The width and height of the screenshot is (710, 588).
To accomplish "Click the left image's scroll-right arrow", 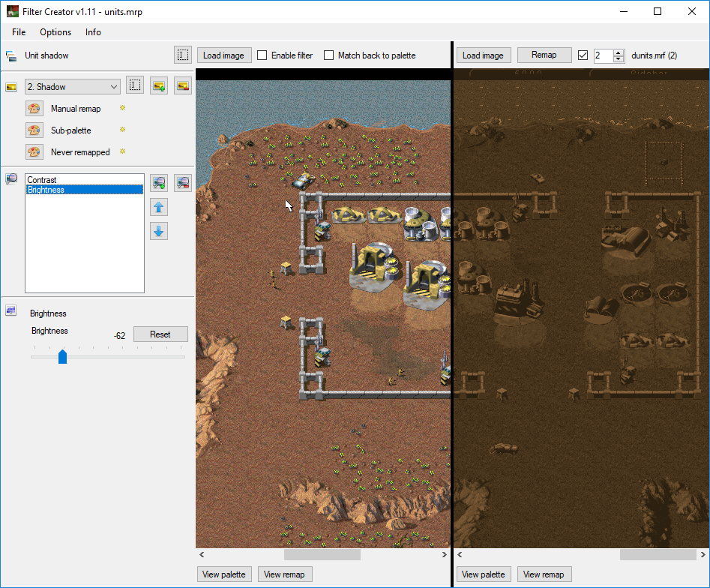I will click(x=444, y=554).
